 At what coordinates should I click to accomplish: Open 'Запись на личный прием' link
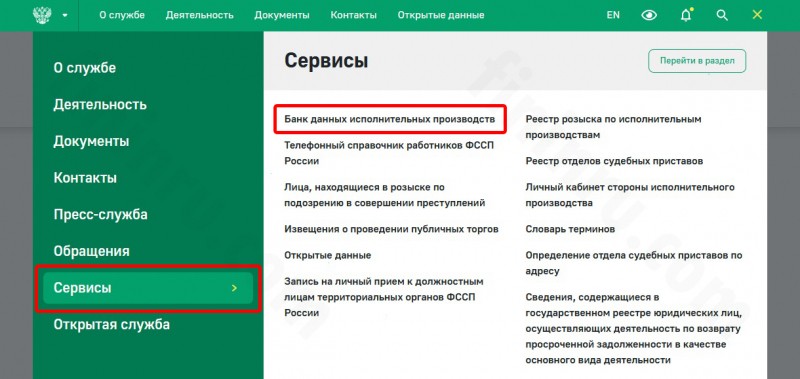384,297
